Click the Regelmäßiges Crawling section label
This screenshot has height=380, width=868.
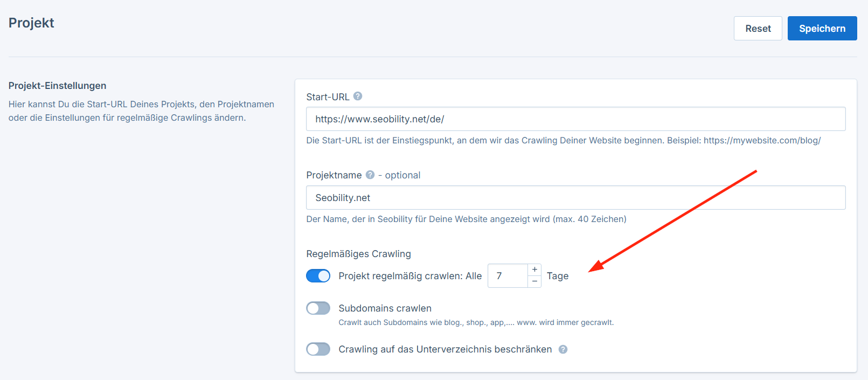pos(358,253)
